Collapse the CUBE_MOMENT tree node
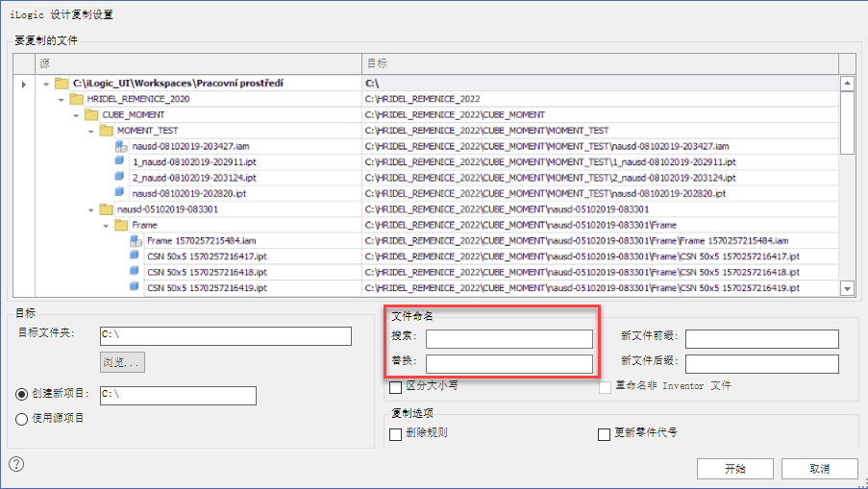 point(76,115)
